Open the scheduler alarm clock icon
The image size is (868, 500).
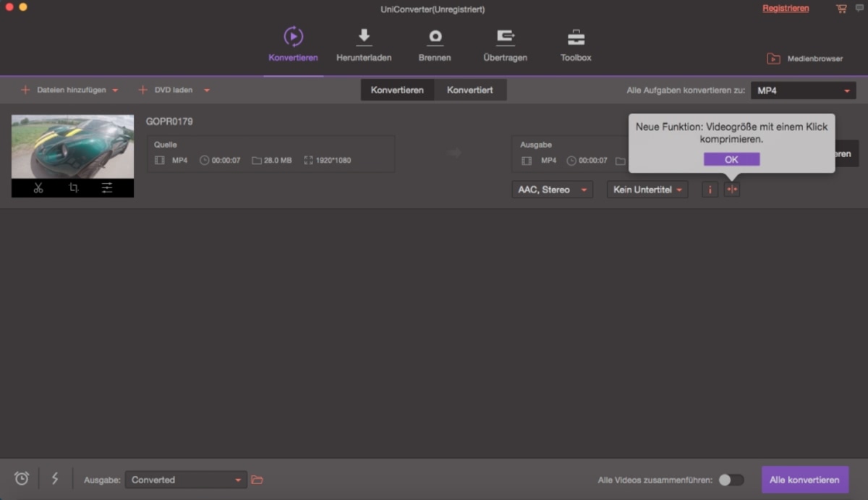[22, 478]
